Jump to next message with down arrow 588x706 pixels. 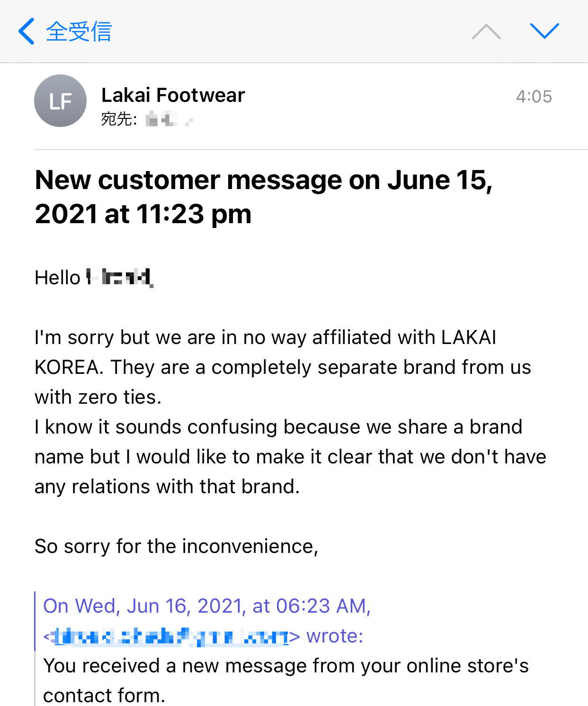click(x=544, y=31)
